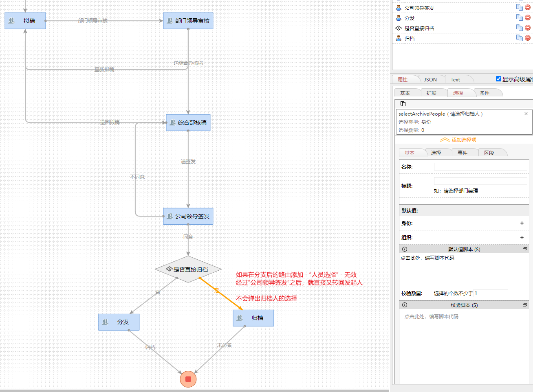Switch to the JSON tab
Image resolution: width=533 pixels, height=392 pixels.
pos(430,80)
